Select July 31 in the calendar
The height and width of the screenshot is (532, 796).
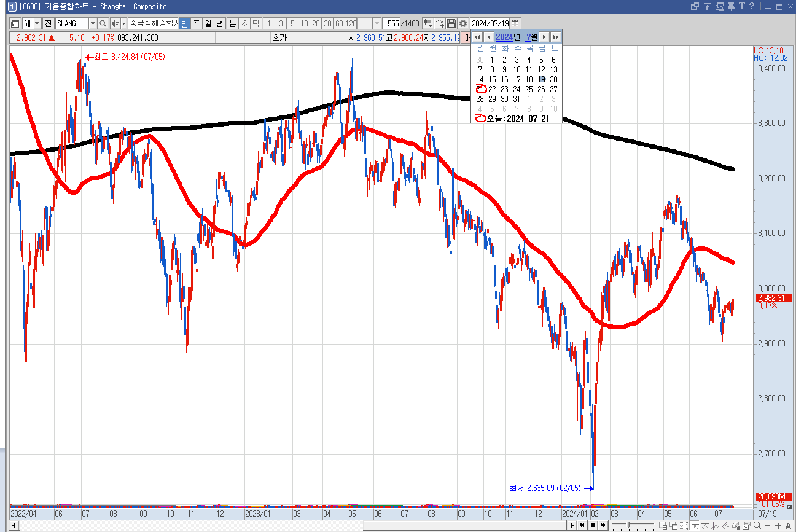click(x=517, y=99)
